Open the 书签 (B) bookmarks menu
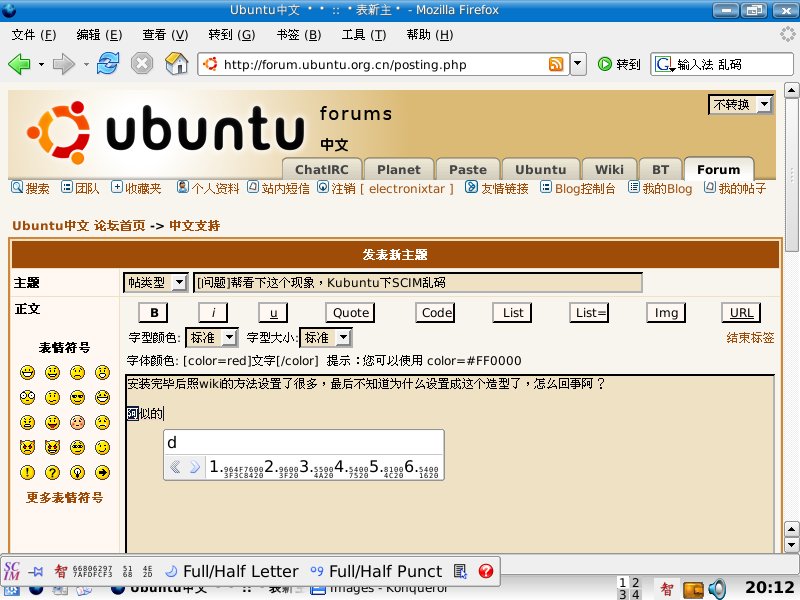This screenshot has height=600, width=800. pos(298,35)
